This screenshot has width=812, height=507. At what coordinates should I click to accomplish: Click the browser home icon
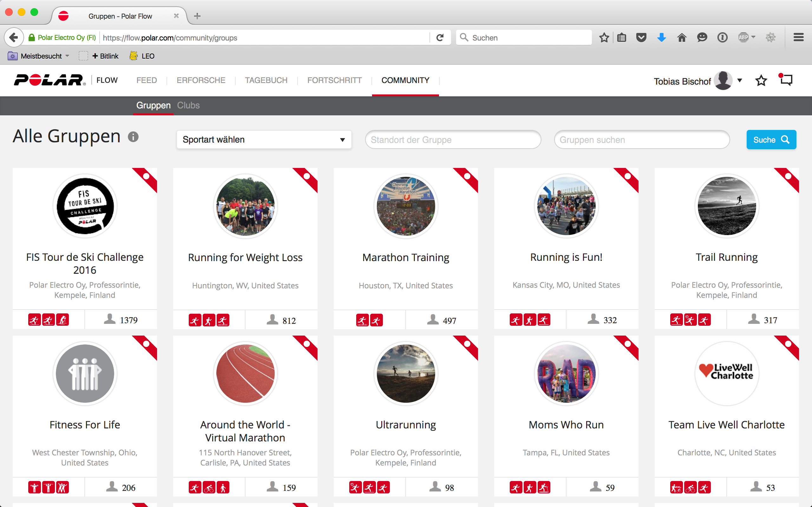pos(682,38)
